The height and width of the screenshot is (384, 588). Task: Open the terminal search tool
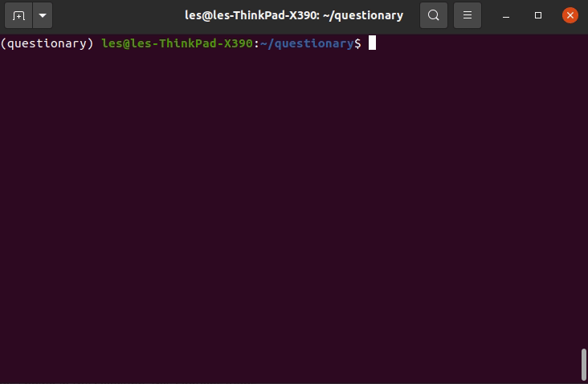click(x=434, y=15)
